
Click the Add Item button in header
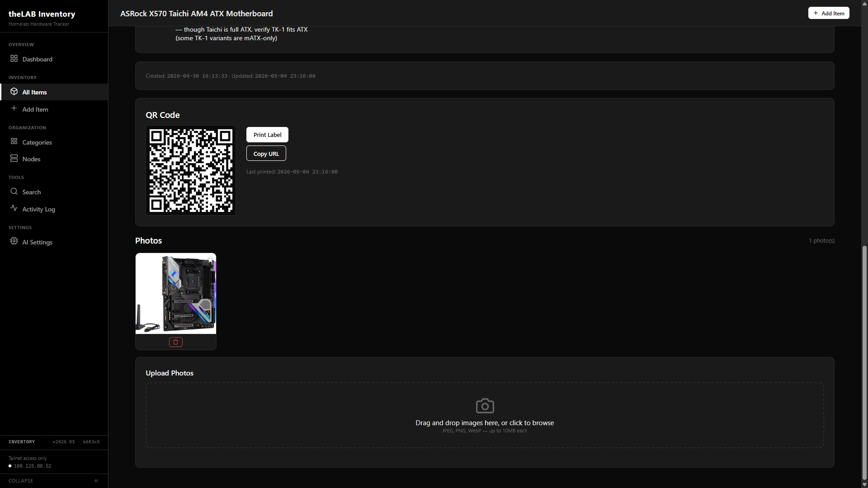(829, 13)
